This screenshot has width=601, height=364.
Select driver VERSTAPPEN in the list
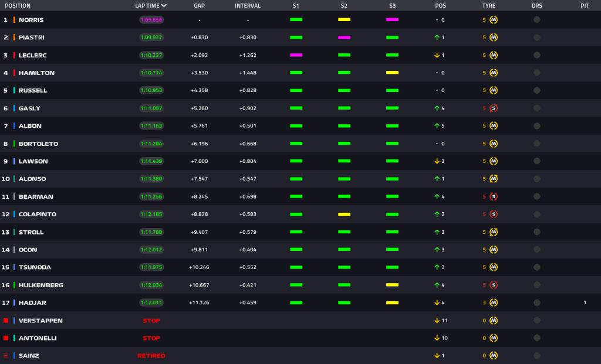point(40,321)
